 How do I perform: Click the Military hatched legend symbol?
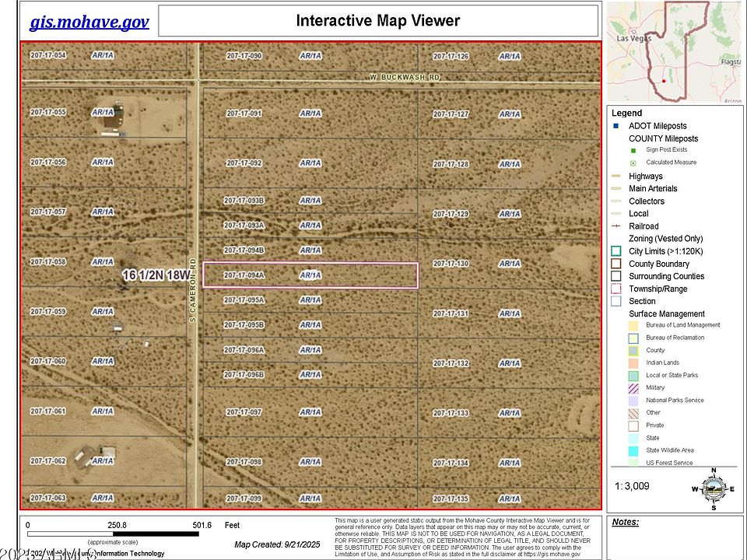633,387
